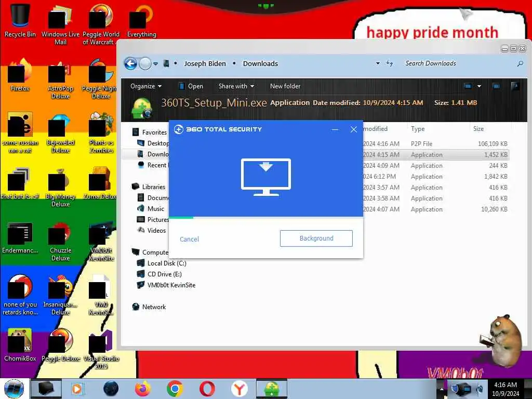Screen dimensions: 532x399
Task: Cancel the 360 Total Security installation
Action: (189, 239)
